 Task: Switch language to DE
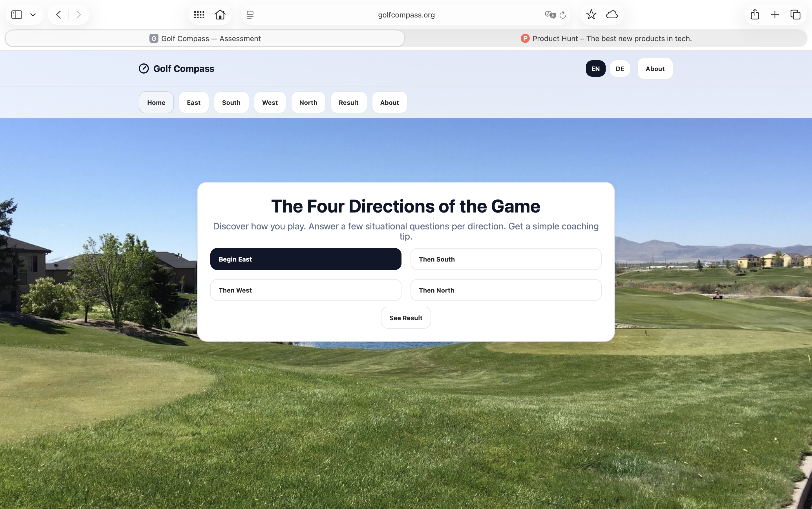(620, 68)
